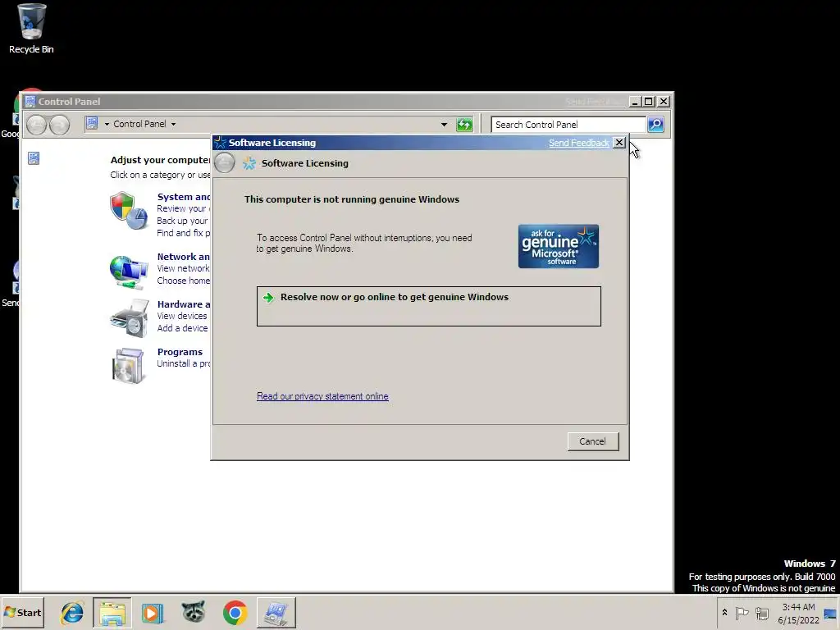Click the green arrow icon beside Resolve now
This screenshot has height=630, width=840.
coord(268,297)
